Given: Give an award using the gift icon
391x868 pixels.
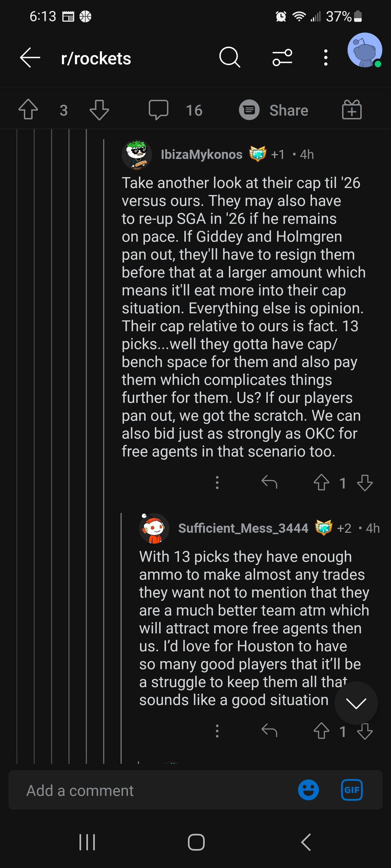Looking at the screenshot, I should click(x=352, y=110).
